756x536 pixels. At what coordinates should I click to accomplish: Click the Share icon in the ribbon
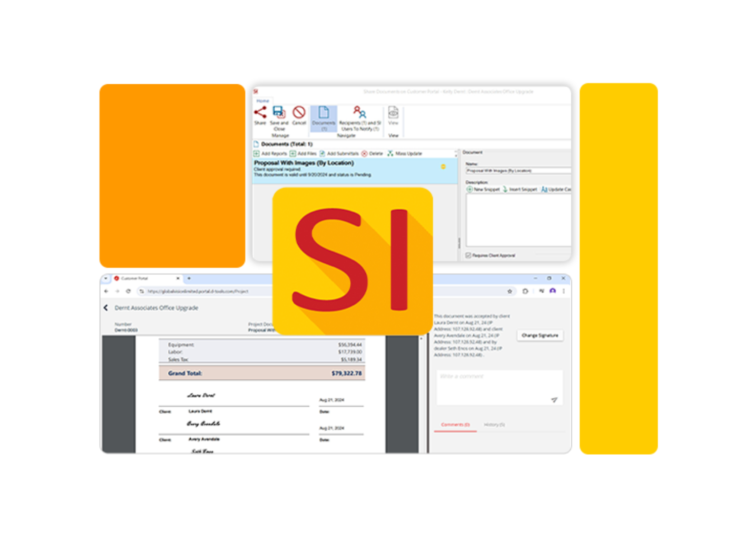(260, 113)
